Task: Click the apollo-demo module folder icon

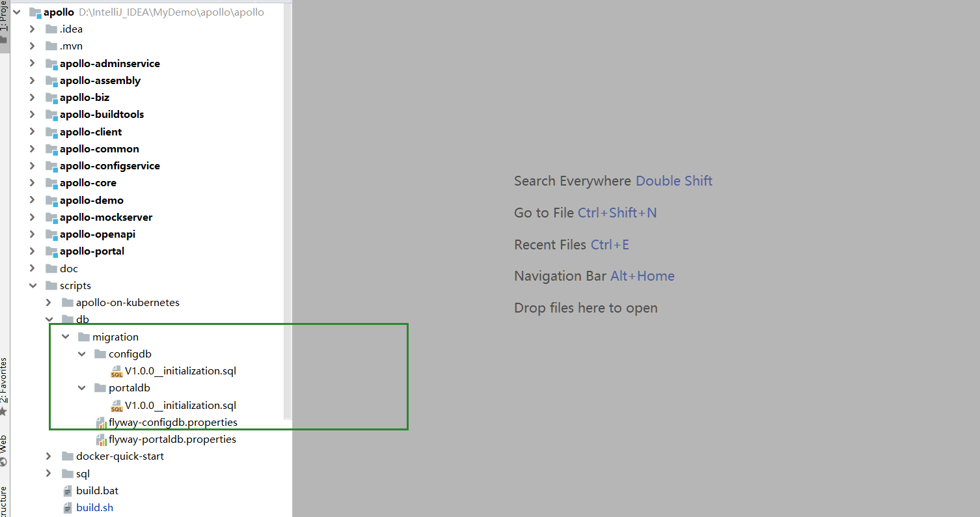Action: point(51,200)
